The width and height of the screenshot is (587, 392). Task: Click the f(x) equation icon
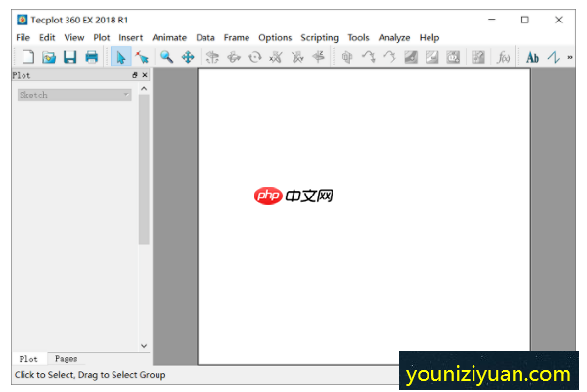coord(503,57)
